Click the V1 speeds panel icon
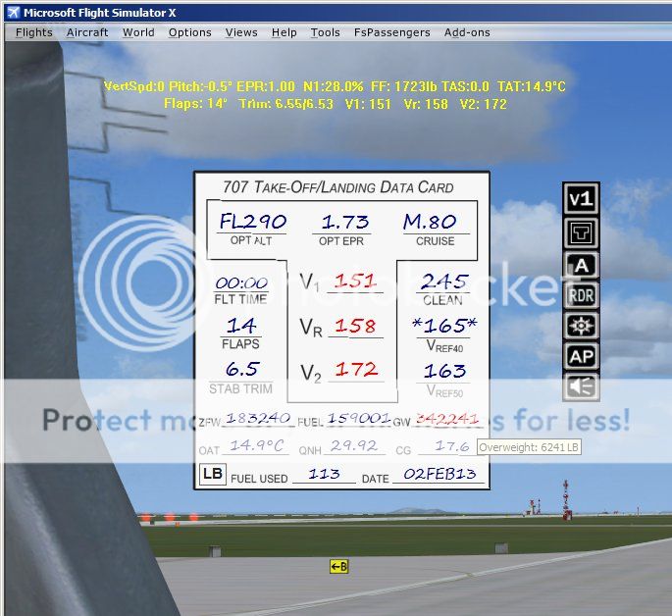This screenshot has width=672, height=616. [x=582, y=199]
